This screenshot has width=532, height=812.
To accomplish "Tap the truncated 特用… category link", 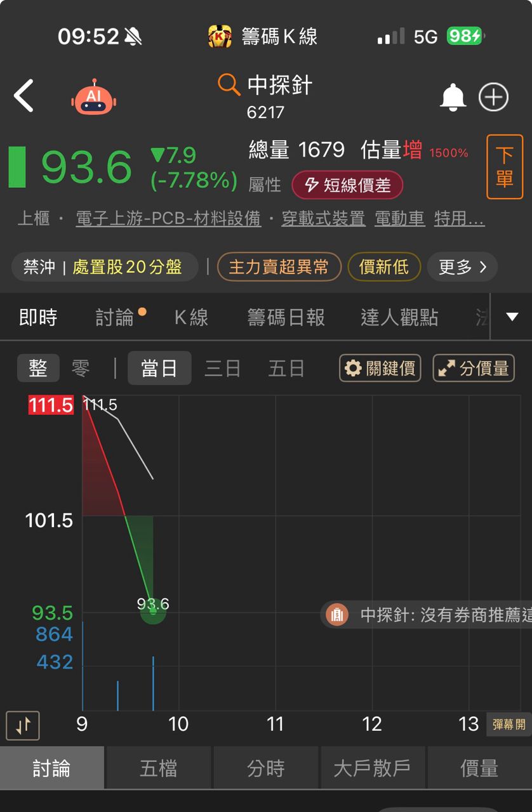I will coord(460,219).
